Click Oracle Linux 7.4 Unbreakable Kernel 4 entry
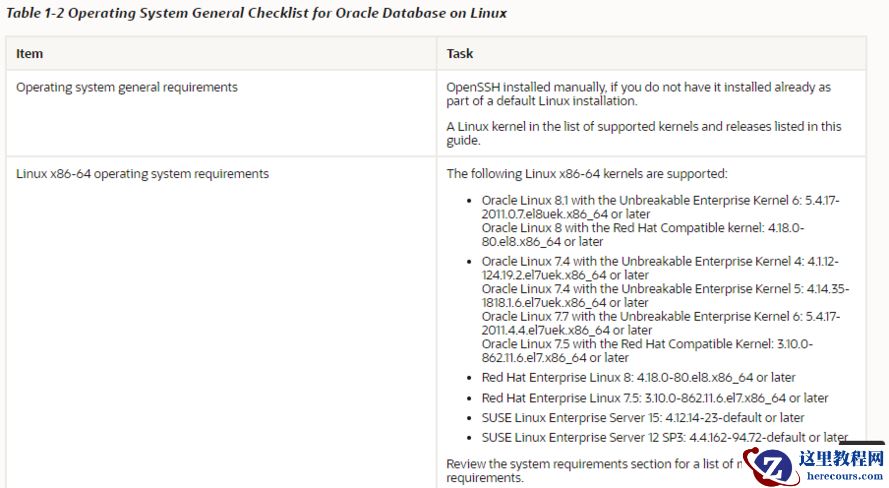 [x=660, y=268]
